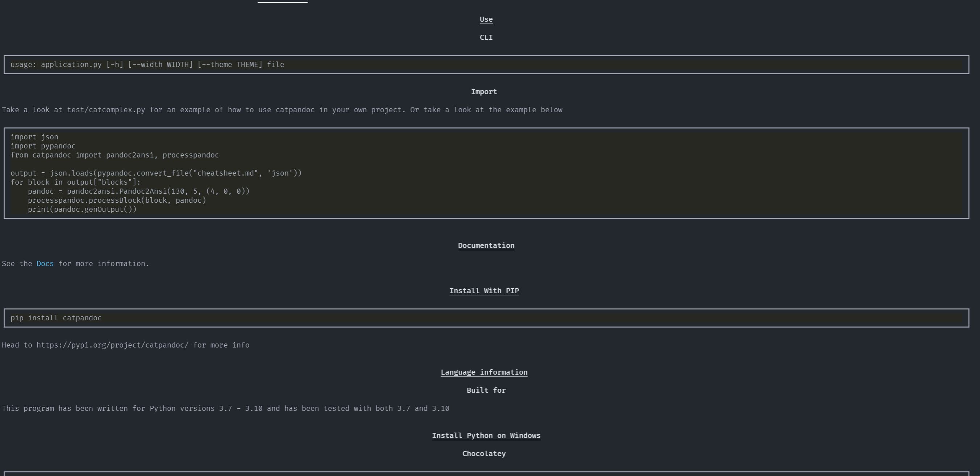980x476 pixels.
Task: Click the 'from catpandoc import' code line
Action: point(114,155)
